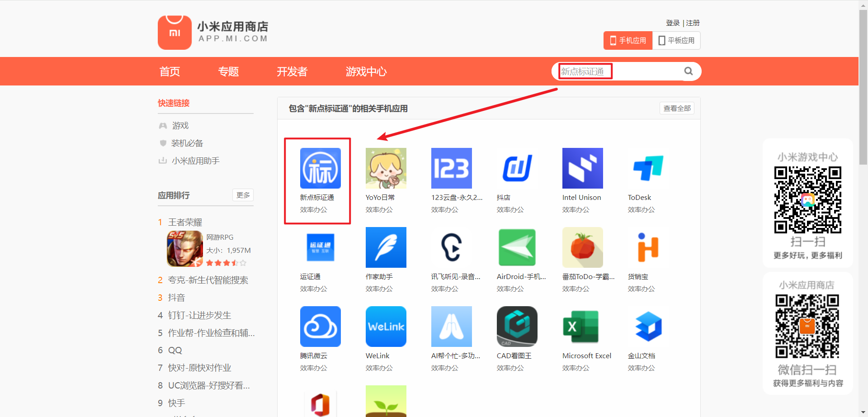Open the 游戏中心 nav tab
This screenshot has width=868, height=417.
click(x=366, y=71)
